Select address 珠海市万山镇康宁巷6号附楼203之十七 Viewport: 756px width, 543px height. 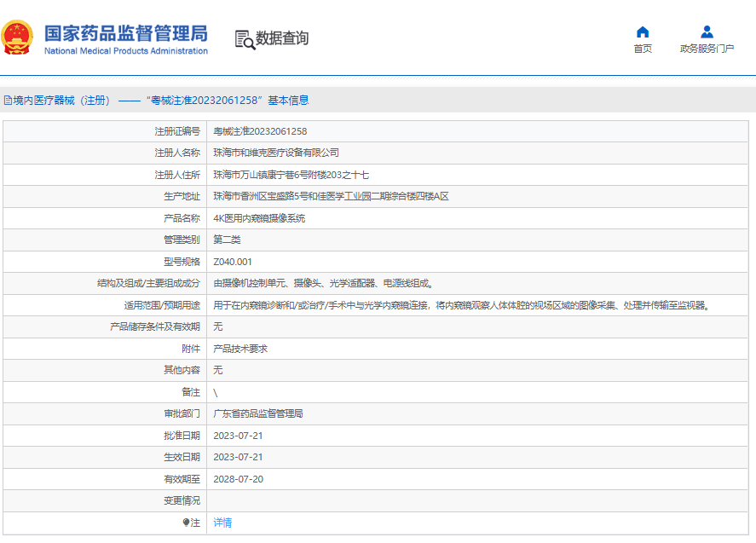pyautogui.click(x=291, y=175)
